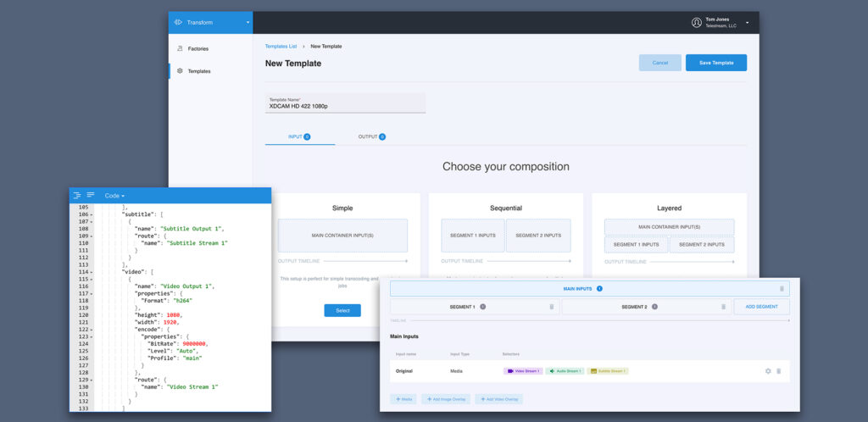This screenshot has width=868, height=422.
Task: Click the ADD SEGMENT button
Action: tap(762, 307)
